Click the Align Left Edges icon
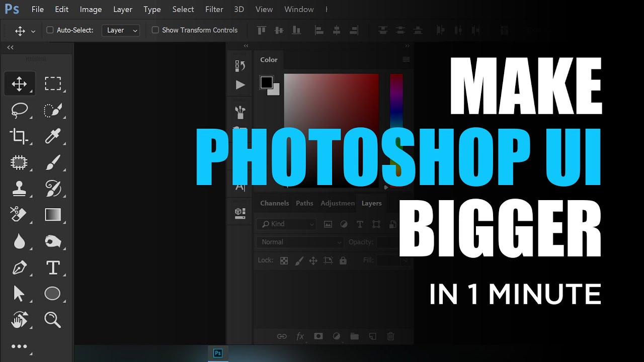This screenshot has width=644, height=362. (x=319, y=30)
